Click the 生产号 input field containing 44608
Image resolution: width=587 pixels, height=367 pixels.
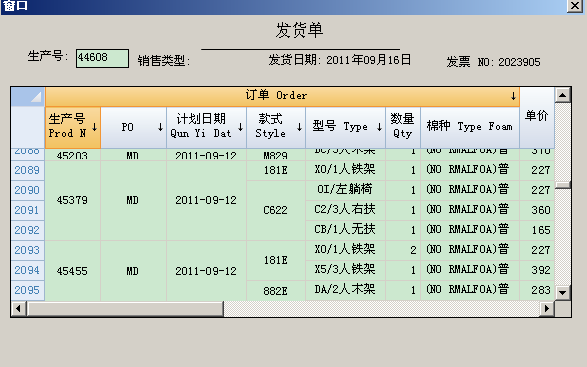pyautogui.click(x=102, y=58)
